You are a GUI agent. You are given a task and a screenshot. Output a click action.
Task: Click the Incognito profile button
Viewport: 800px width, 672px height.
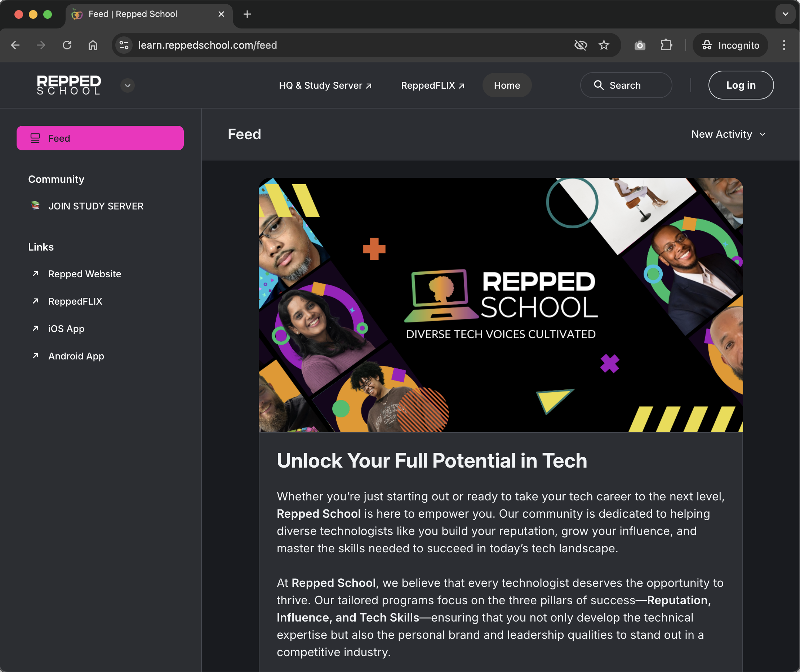(x=730, y=45)
